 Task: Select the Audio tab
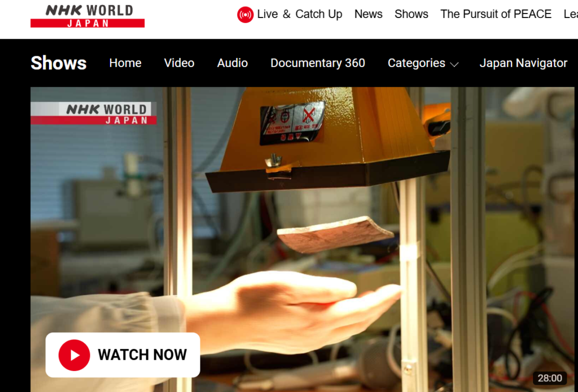[233, 63]
